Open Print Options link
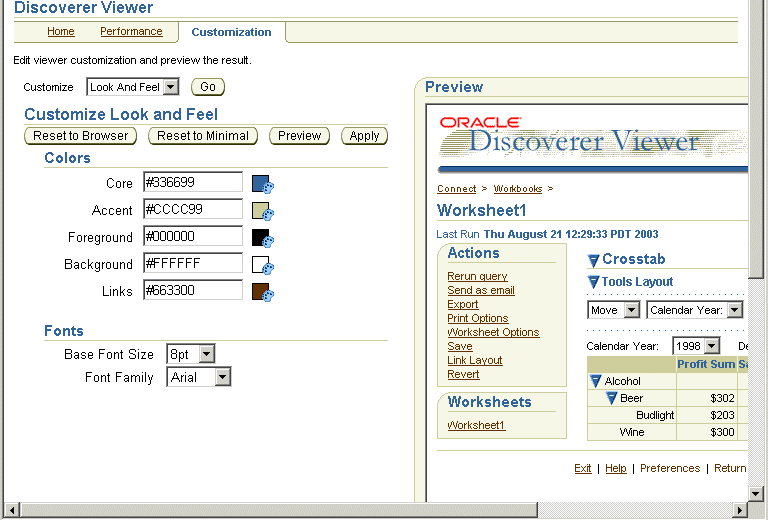The height and width of the screenshot is (520, 768). [478, 318]
